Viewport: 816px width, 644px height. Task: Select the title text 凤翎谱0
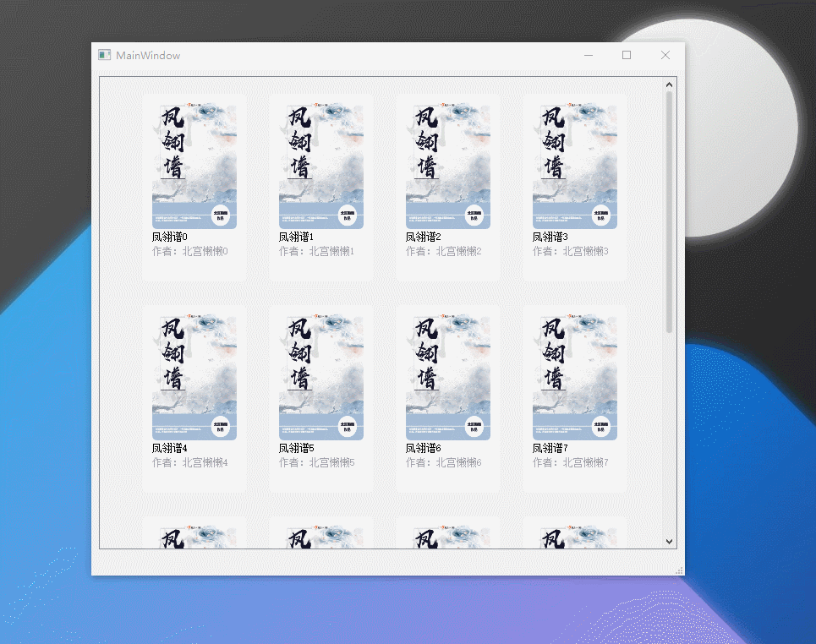[170, 237]
